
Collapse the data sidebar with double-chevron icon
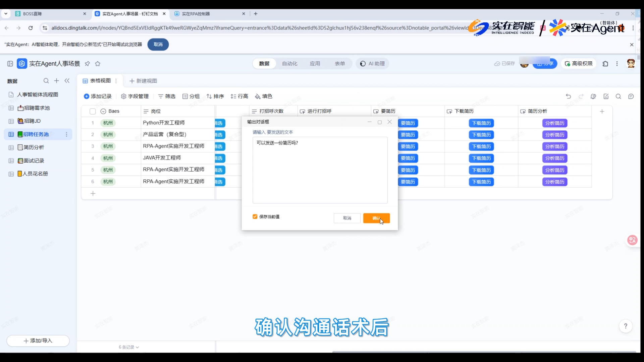click(x=67, y=81)
